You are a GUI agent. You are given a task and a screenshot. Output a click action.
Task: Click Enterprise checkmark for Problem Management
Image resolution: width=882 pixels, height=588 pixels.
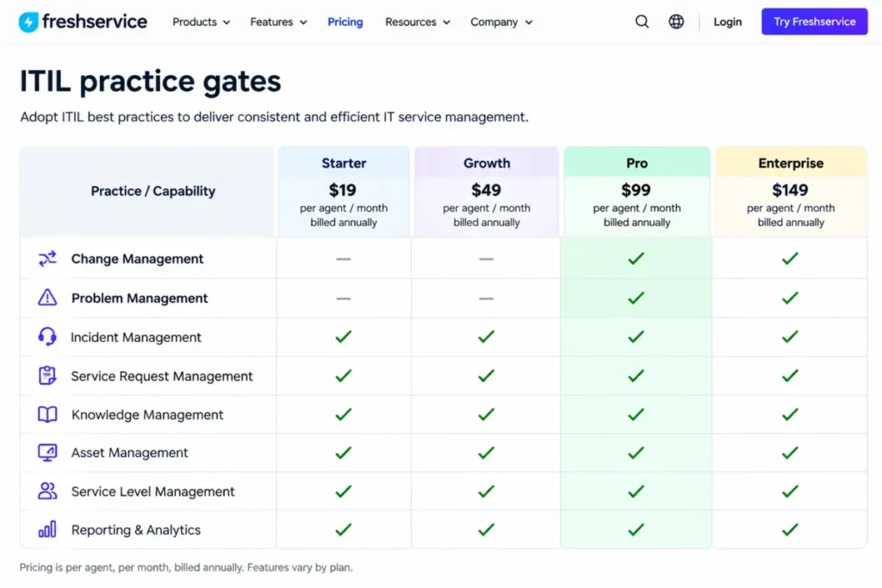(x=791, y=298)
